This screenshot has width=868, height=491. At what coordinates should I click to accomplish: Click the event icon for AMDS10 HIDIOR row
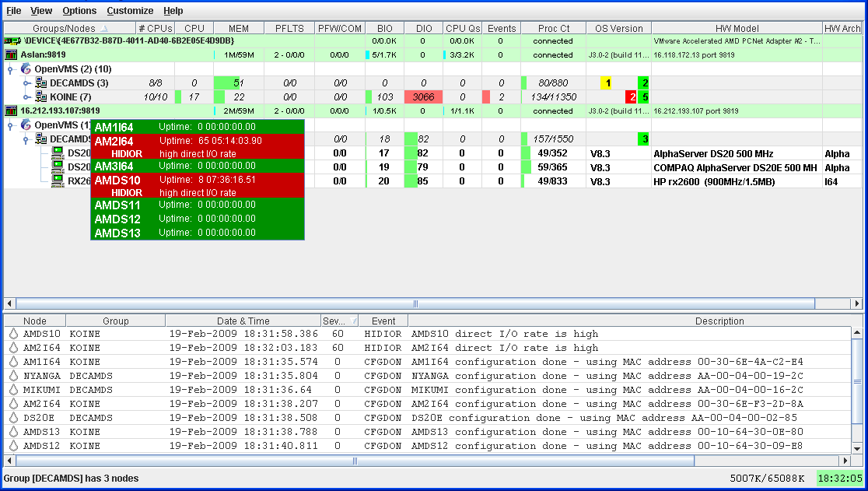(13, 334)
